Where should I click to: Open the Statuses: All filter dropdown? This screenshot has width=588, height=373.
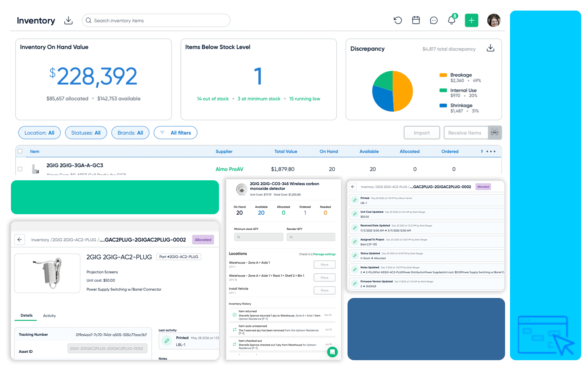(86, 133)
